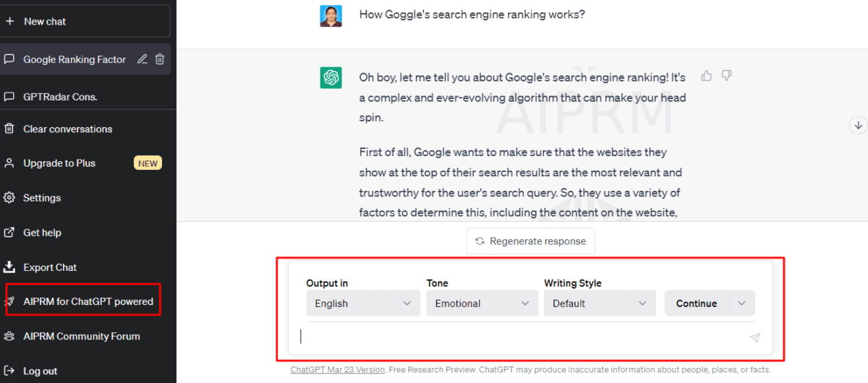Open the Writing Style Default dropdown
The height and width of the screenshot is (383, 868).
point(600,304)
